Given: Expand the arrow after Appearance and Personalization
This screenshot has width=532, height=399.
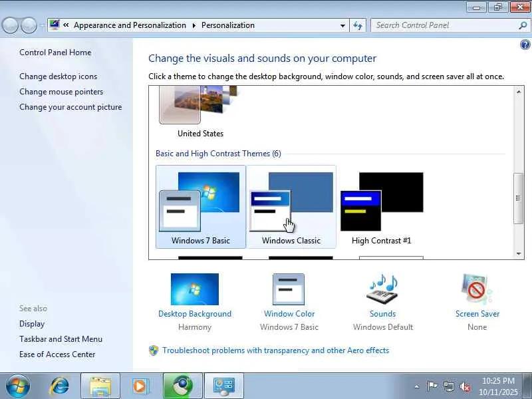Looking at the screenshot, I should pos(194,25).
